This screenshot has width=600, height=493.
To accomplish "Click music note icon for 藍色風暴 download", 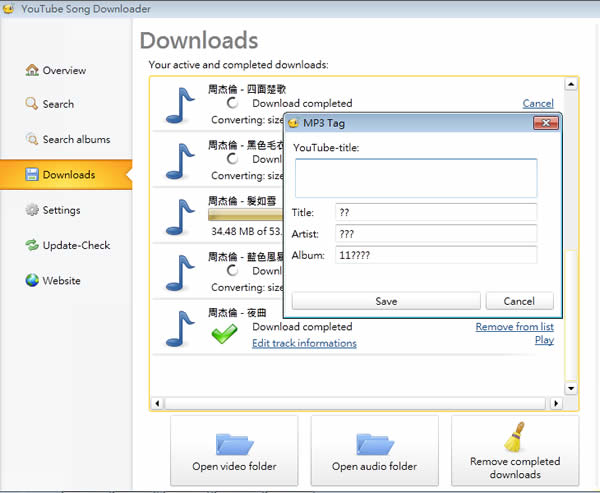I will pos(180,273).
